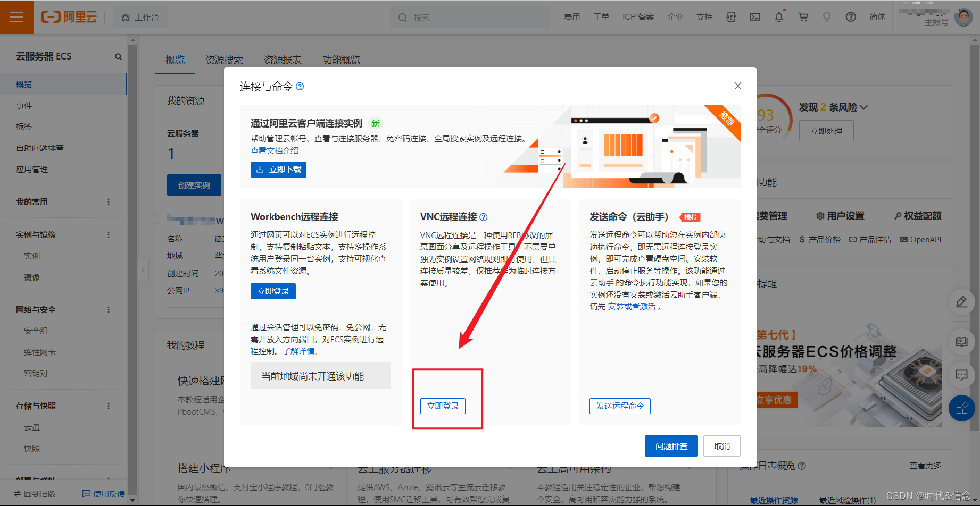Click the floating edit pencil icon
This screenshot has height=506, width=980.
962,302
